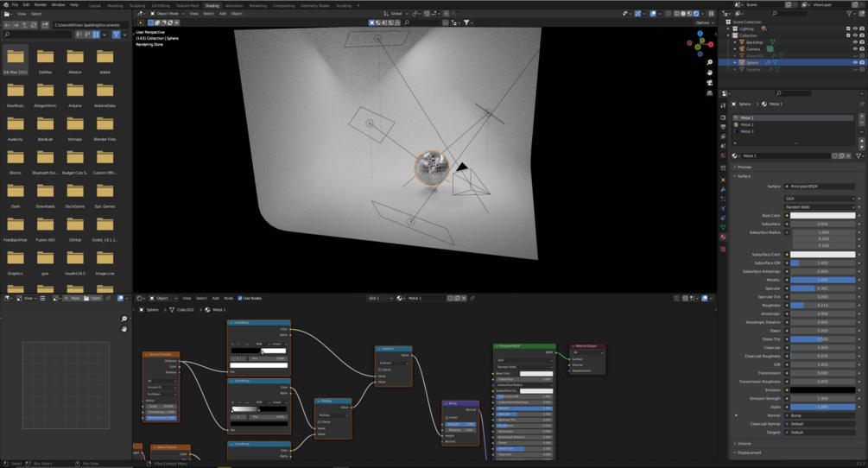Add a new material slot plus button
Viewport: 868px width, 468px height.
coord(861,117)
